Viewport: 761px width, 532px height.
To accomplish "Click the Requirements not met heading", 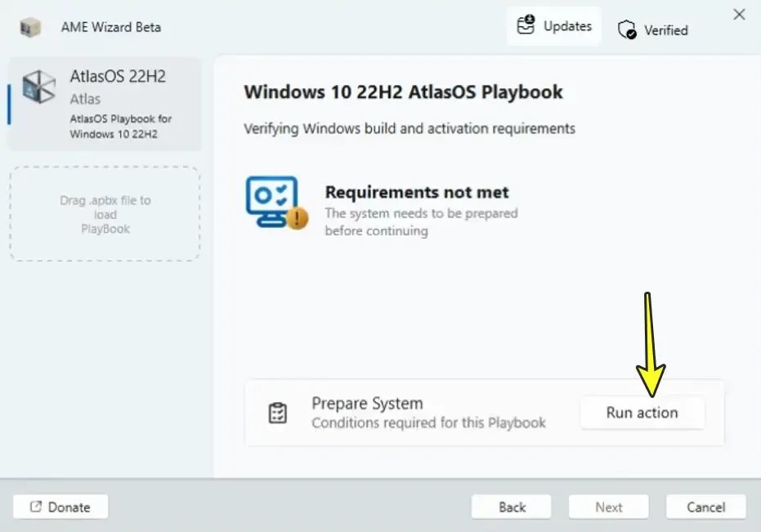I will (417, 193).
